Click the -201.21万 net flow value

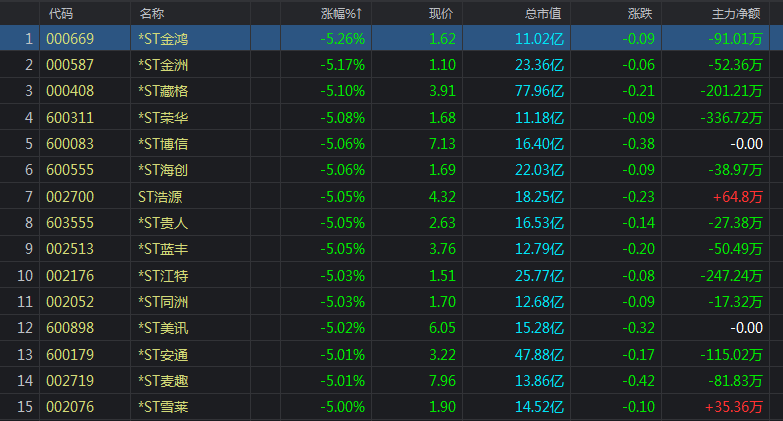(x=732, y=91)
